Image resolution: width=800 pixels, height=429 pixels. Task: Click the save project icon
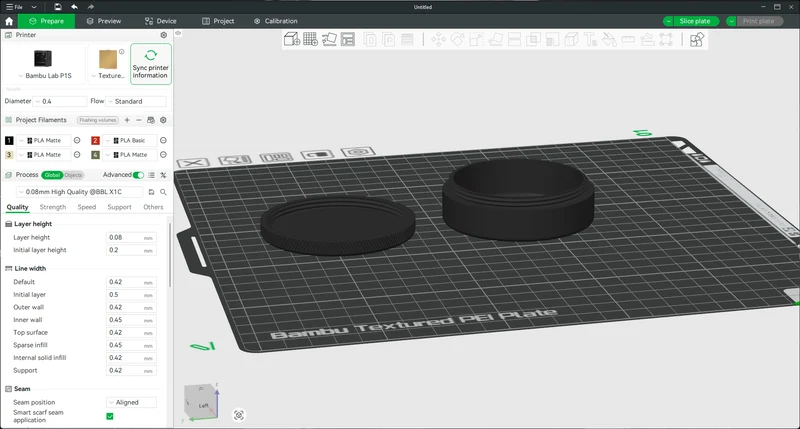pos(58,7)
